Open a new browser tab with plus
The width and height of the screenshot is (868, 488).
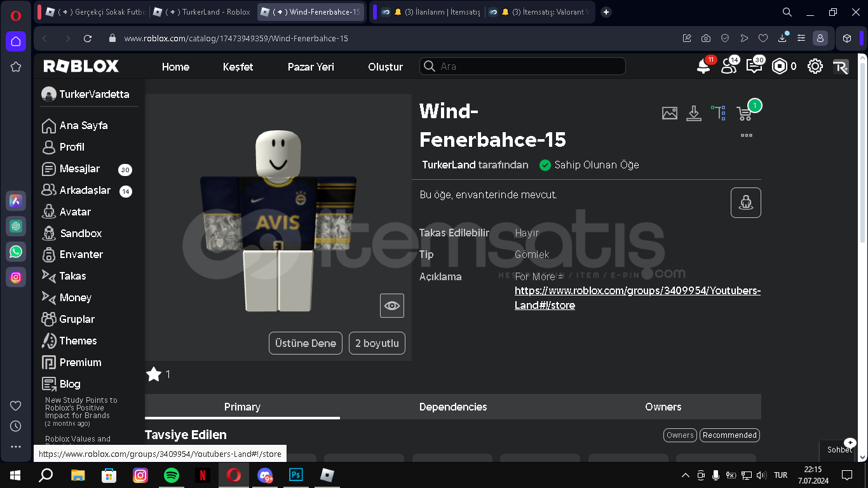point(606,12)
